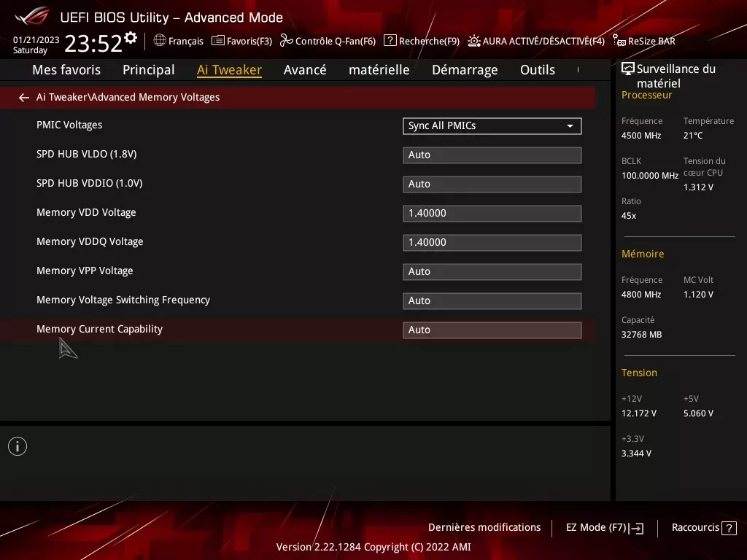
Task: Select the Outils menu tab
Action: (538, 70)
